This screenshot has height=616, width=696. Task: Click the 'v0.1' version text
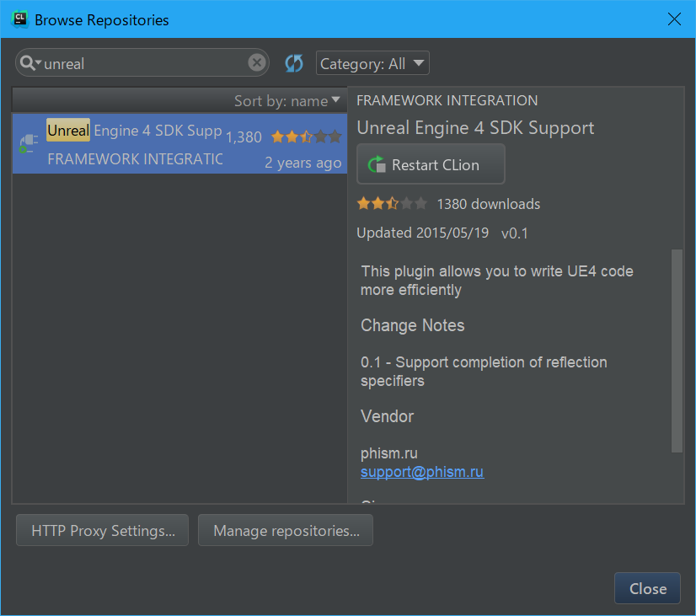coord(515,233)
